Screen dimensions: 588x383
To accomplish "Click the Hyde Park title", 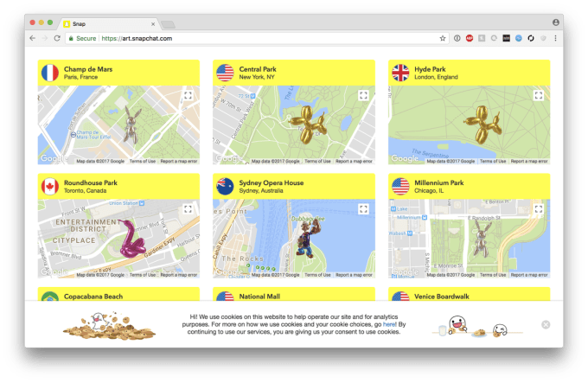I will 430,69.
